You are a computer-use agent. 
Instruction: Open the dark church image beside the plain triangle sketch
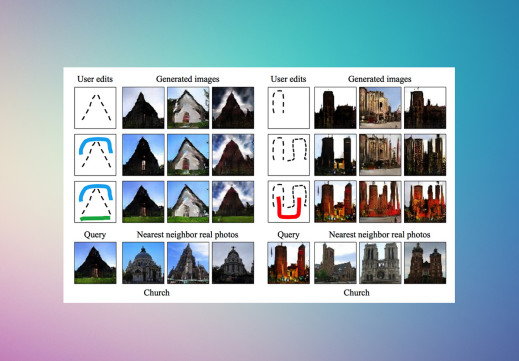pyautogui.click(x=143, y=108)
